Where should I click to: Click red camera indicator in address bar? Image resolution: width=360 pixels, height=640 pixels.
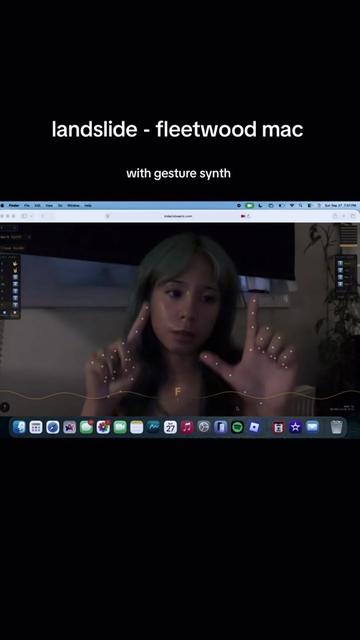[243, 216]
